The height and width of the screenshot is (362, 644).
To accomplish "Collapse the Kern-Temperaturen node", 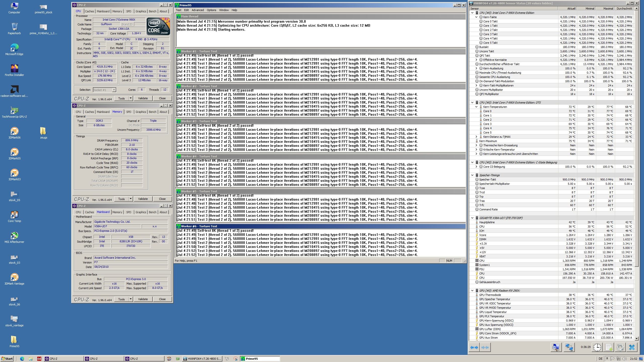I will 476,107.
